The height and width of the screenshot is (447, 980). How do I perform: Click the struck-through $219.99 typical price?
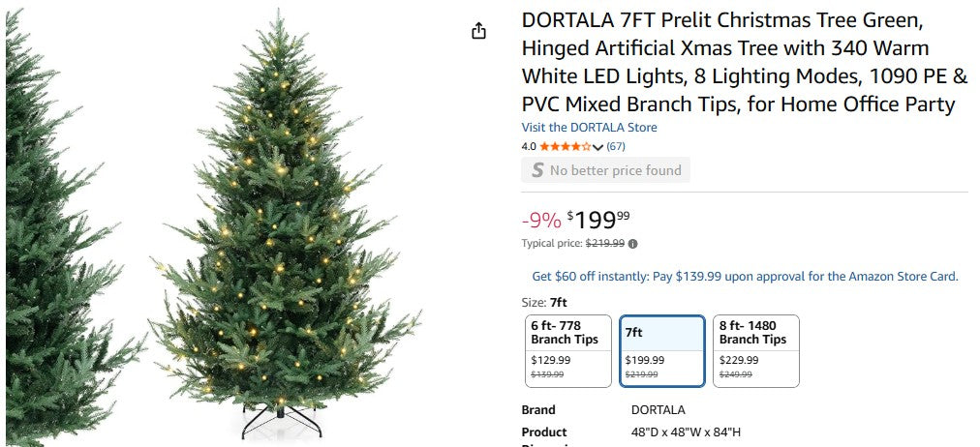click(604, 244)
